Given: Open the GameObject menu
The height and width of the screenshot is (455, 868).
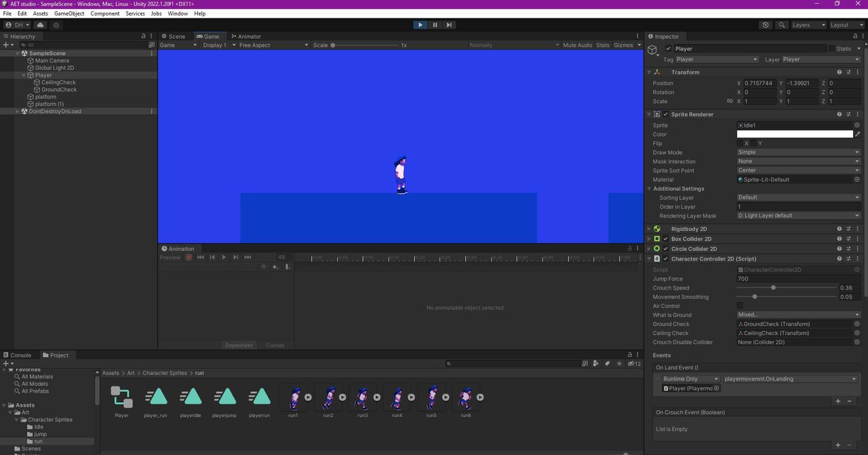Looking at the screenshot, I should coord(69,14).
